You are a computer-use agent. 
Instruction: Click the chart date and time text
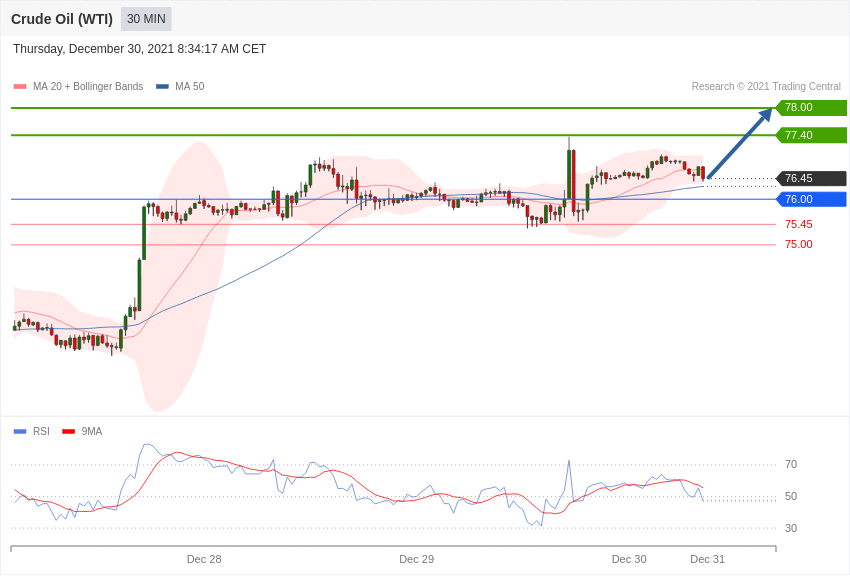[x=139, y=49]
